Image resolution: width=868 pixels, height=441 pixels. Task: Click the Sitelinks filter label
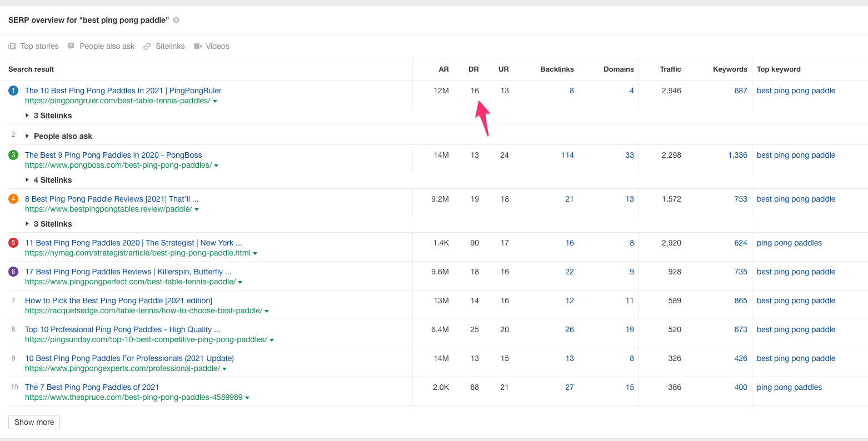170,46
